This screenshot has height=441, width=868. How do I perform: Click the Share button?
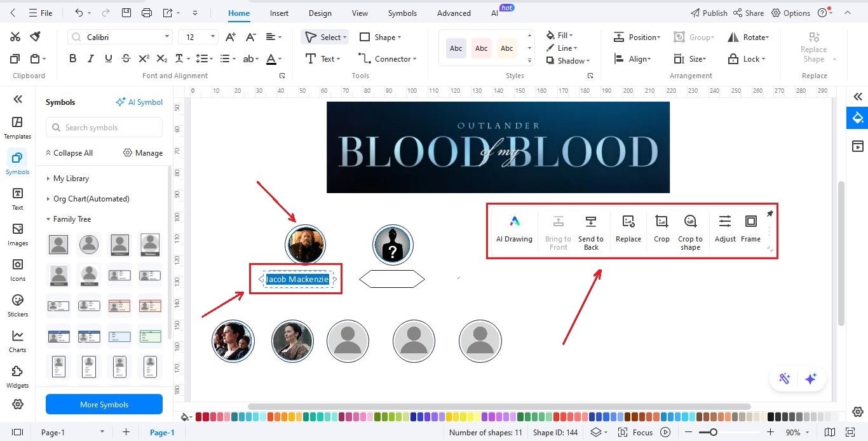click(749, 13)
